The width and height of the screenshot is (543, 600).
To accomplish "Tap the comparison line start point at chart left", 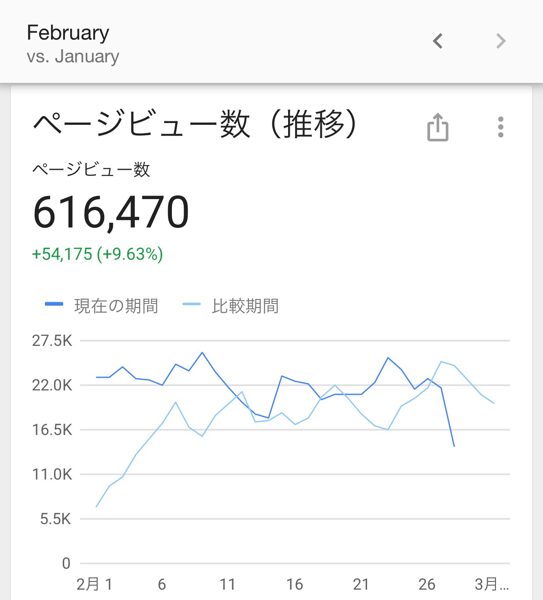I will pos(96,506).
